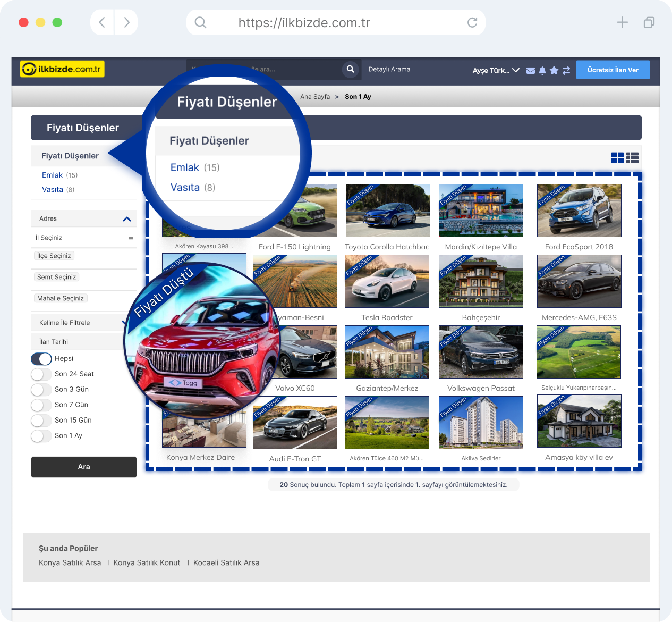Image resolution: width=672 pixels, height=622 pixels.
Task: Click the browser address bar URL
Action: point(304,23)
